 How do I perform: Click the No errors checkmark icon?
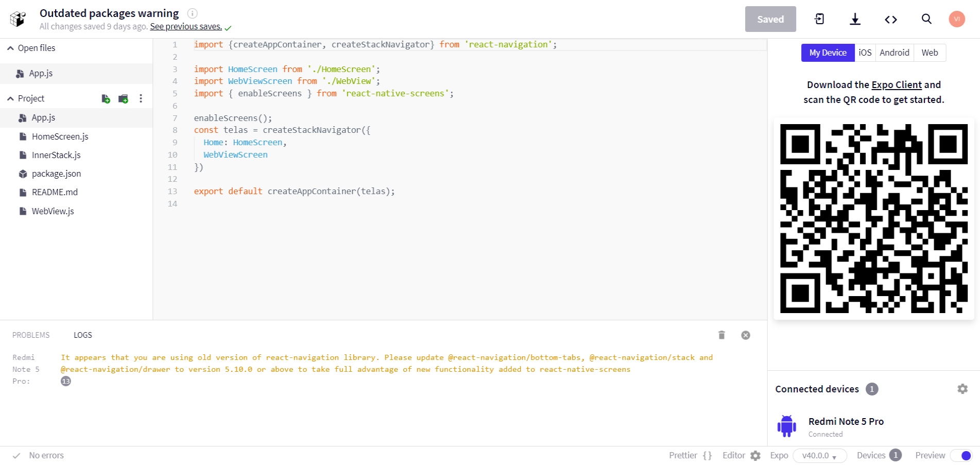[x=16, y=456]
